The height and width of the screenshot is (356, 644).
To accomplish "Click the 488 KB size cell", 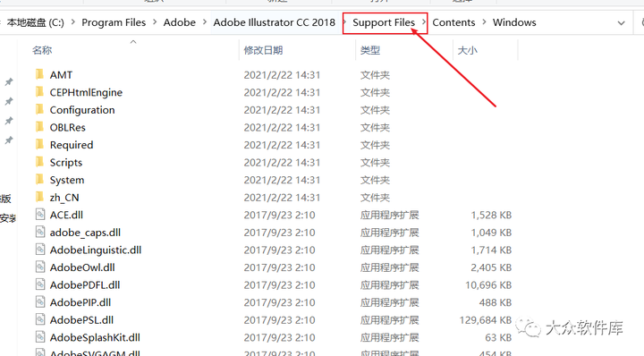I will click(495, 302).
